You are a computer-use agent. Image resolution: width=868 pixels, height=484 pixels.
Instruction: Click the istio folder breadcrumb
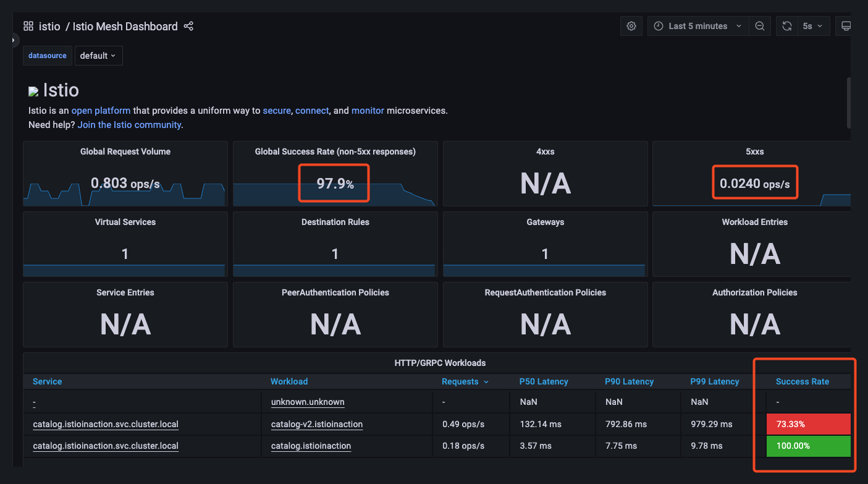pos(49,26)
